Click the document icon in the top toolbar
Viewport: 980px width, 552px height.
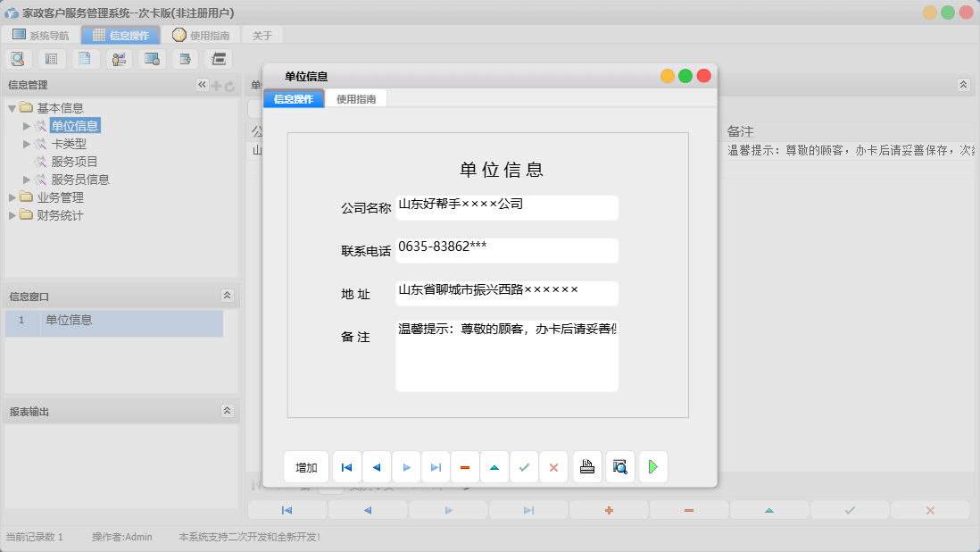[x=84, y=58]
